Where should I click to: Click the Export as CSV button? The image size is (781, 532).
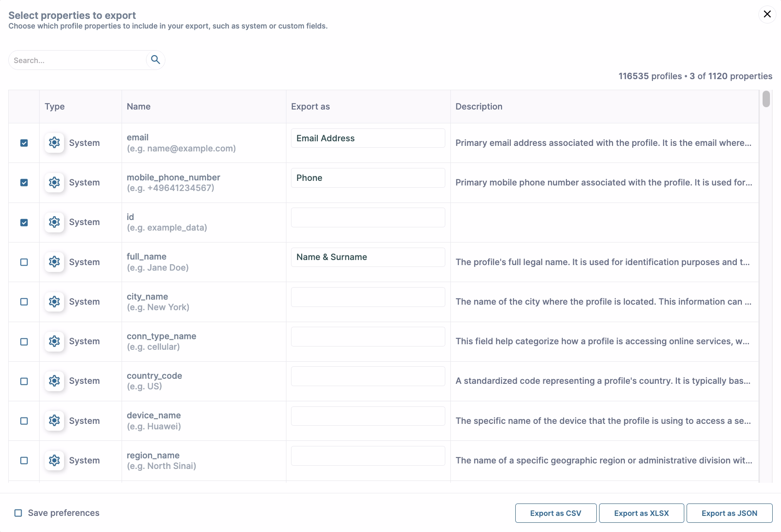click(555, 513)
